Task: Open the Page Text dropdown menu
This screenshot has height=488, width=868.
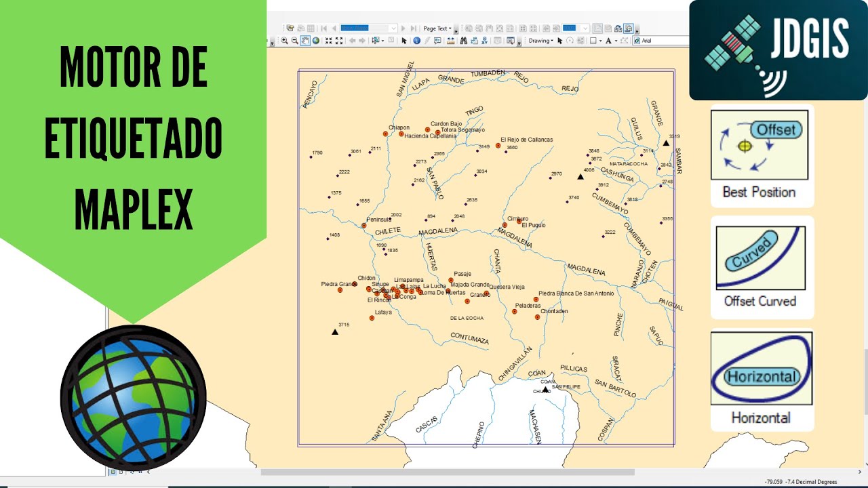Action: click(437, 28)
